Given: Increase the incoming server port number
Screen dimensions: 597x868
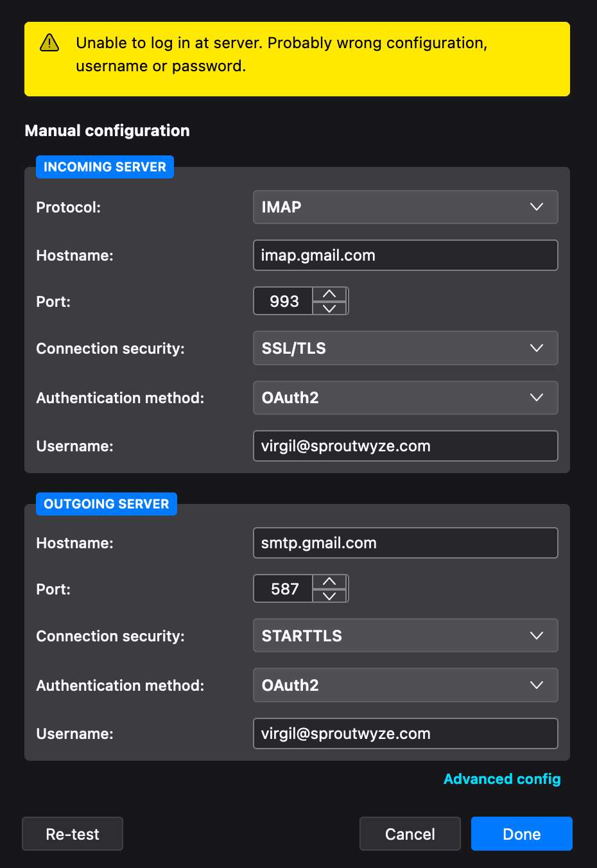Looking at the screenshot, I should point(329,294).
